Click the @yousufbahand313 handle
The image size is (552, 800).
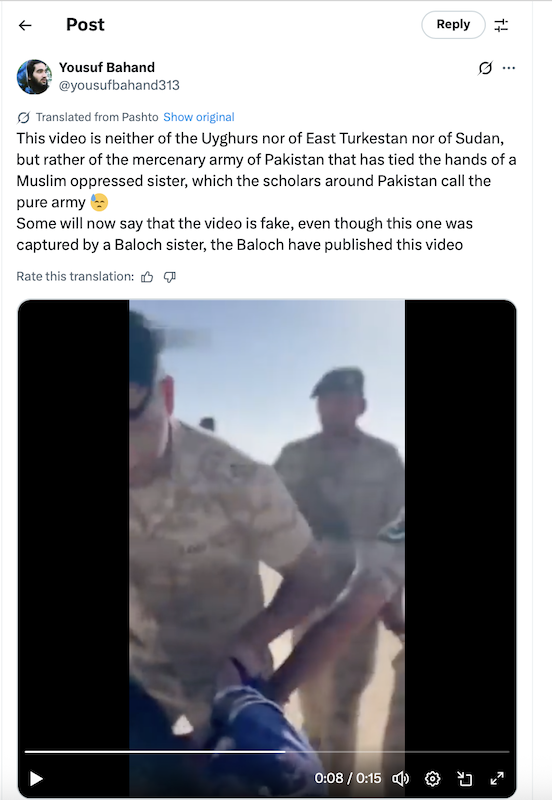coord(119,85)
